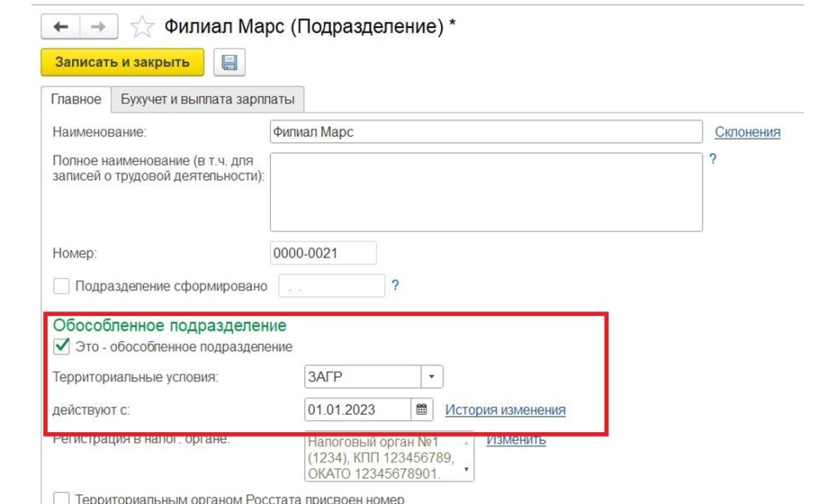The width and height of the screenshot is (818, 504).
Task: Add form to favorites with star icon
Action: tap(141, 28)
